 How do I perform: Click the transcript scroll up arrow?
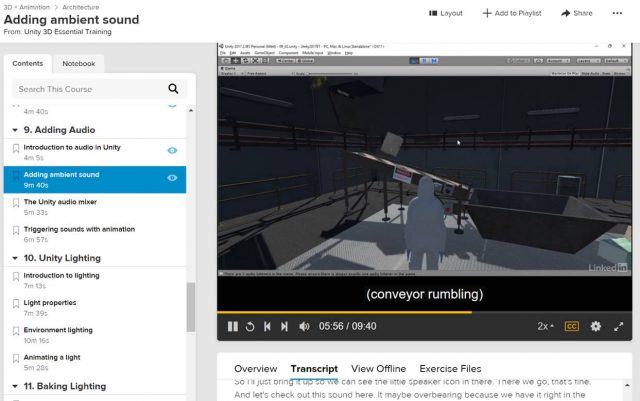pos(627,385)
